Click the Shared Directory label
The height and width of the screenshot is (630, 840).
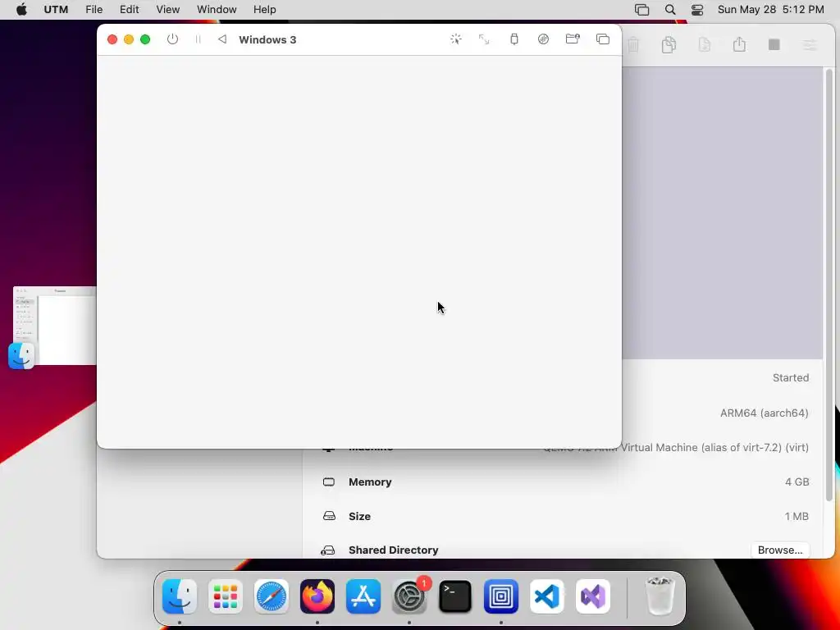pos(393,550)
